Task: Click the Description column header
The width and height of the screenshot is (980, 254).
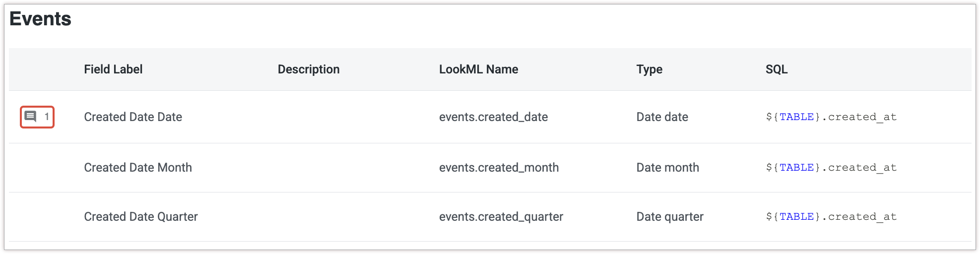Action: coord(309,69)
